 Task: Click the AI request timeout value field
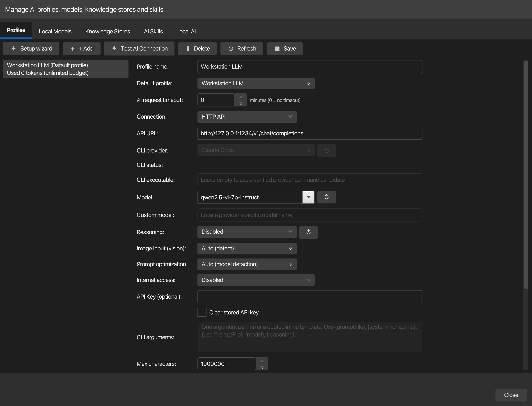point(216,100)
